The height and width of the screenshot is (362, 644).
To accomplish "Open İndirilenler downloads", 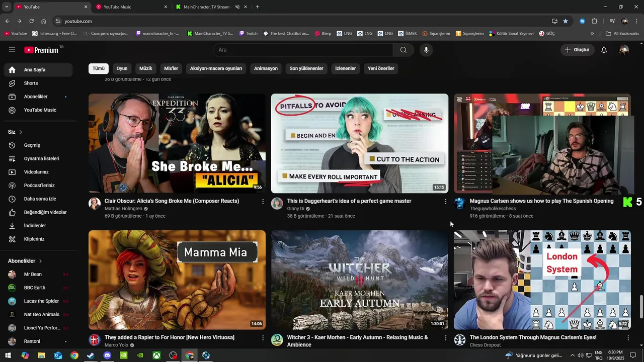I will coord(38,226).
